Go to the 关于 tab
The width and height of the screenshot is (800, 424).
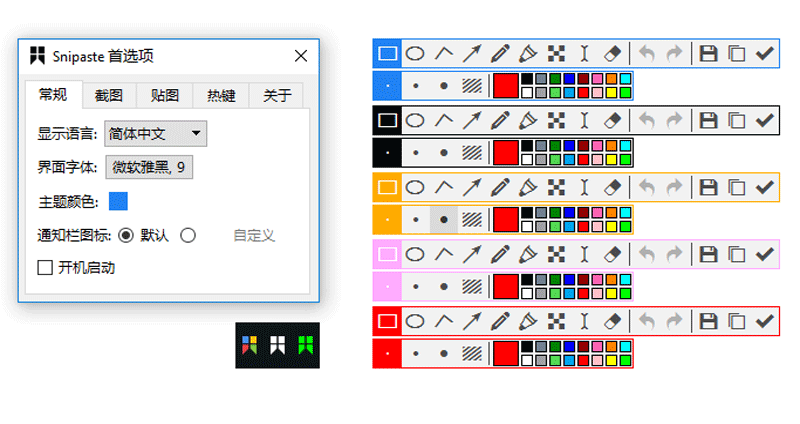coord(277,96)
